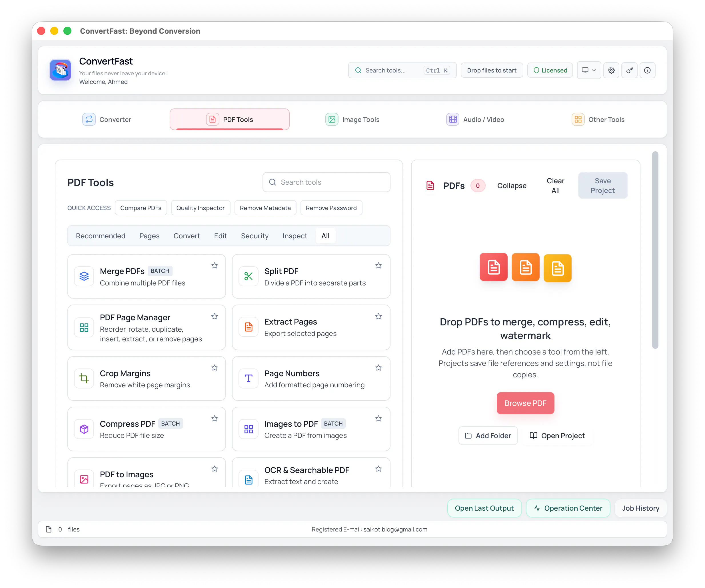Click Clear All in PDFs panel
Screen dimensions: 705x588
(x=556, y=186)
